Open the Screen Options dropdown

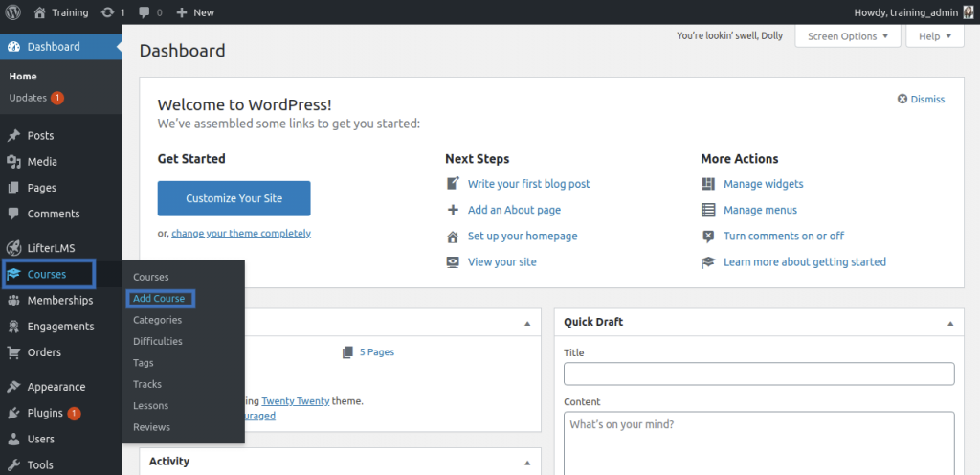pos(848,36)
